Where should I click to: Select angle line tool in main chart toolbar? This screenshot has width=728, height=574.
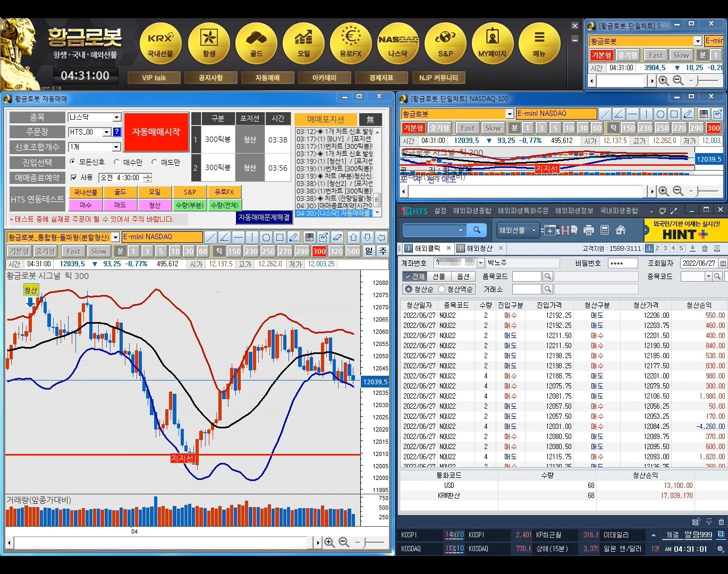[x=224, y=237]
